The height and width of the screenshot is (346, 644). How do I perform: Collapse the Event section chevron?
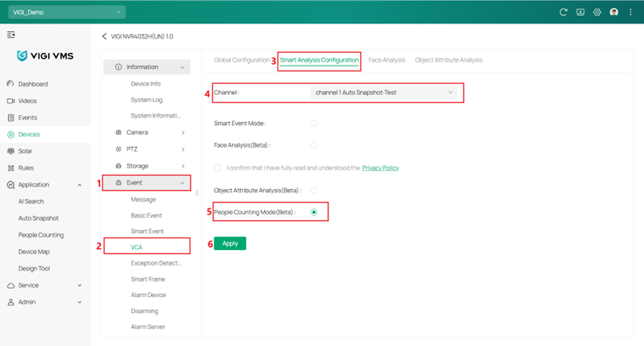pyautogui.click(x=182, y=183)
